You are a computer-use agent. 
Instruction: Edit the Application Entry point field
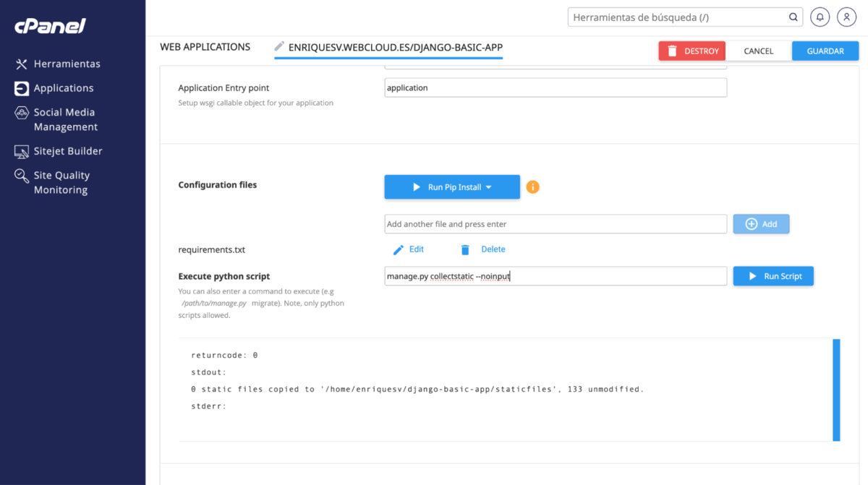click(x=556, y=87)
